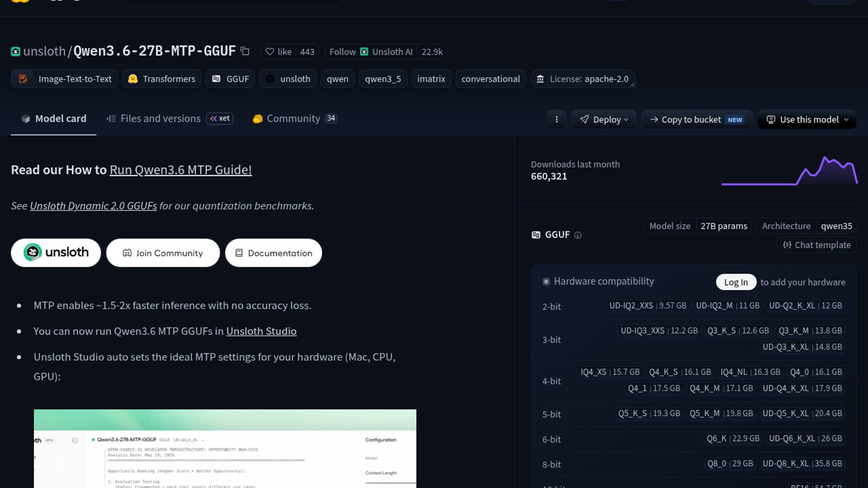This screenshot has height=488, width=868.
Task: Open the three-dot more options menu
Action: (557, 119)
